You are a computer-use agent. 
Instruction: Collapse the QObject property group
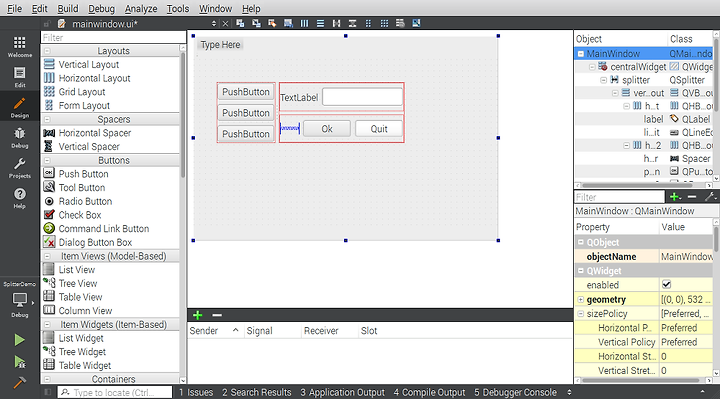(580, 242)
